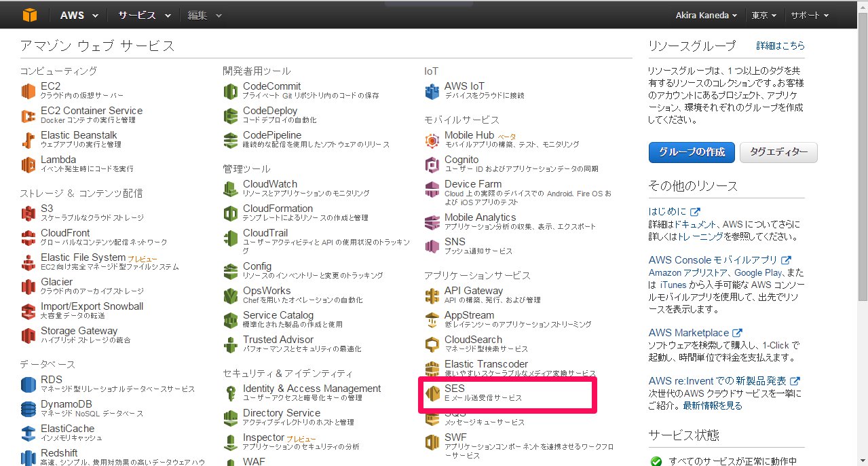868x466 pixels.
Task: Open the 編集 menu in top bar
Action: [204, 15]
